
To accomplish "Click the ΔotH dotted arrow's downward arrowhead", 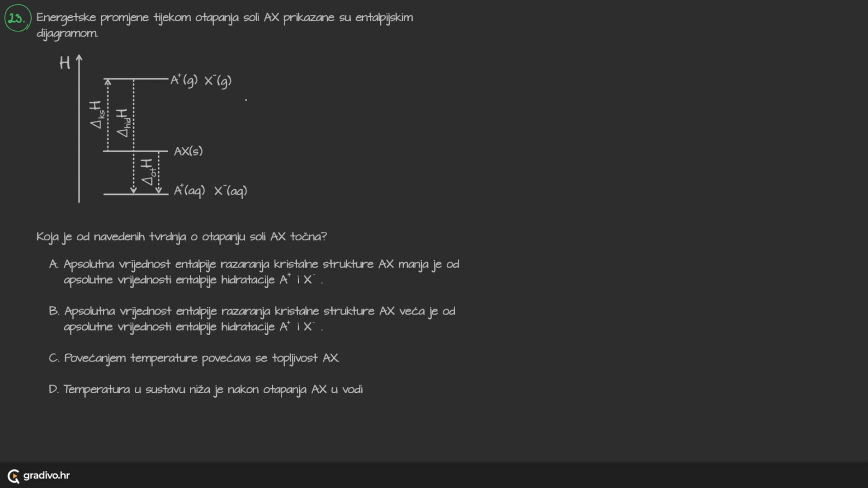I will click(x=159, y=190).
